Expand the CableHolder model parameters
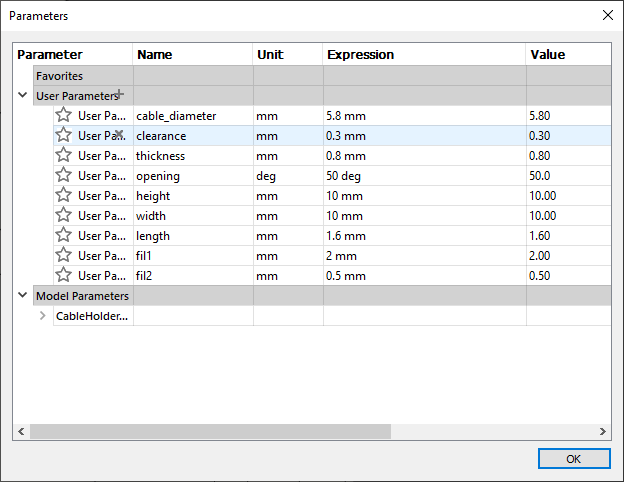 pos(43,316)
